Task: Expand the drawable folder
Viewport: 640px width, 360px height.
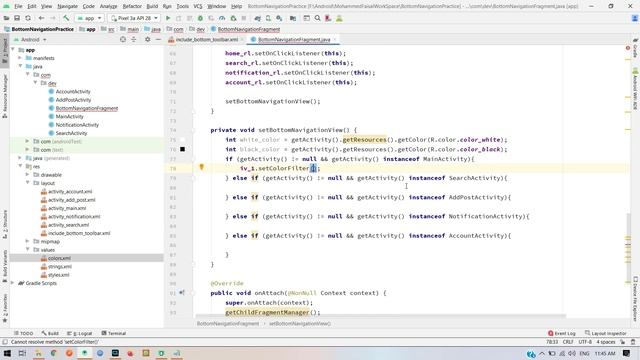Action: click(28, 175)
